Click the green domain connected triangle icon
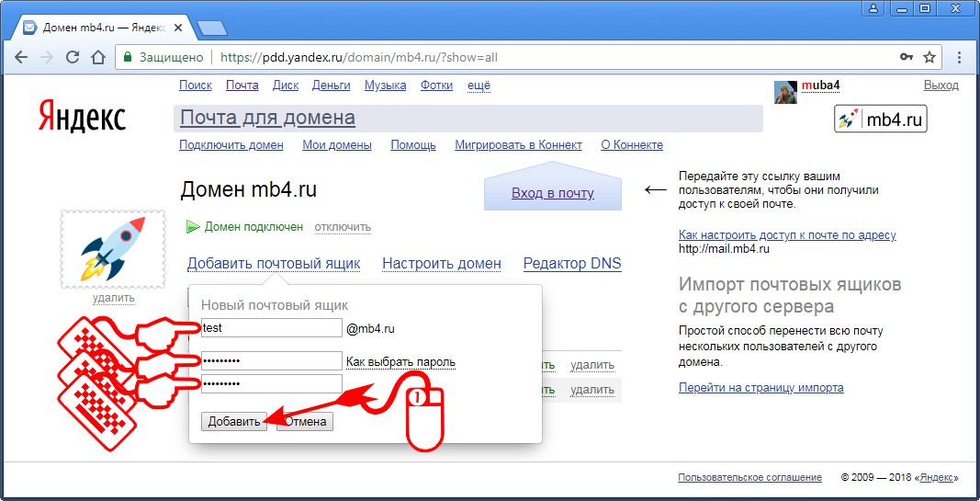Image resolution: width=980 pixels, height=501 pixels. point(193,226)
